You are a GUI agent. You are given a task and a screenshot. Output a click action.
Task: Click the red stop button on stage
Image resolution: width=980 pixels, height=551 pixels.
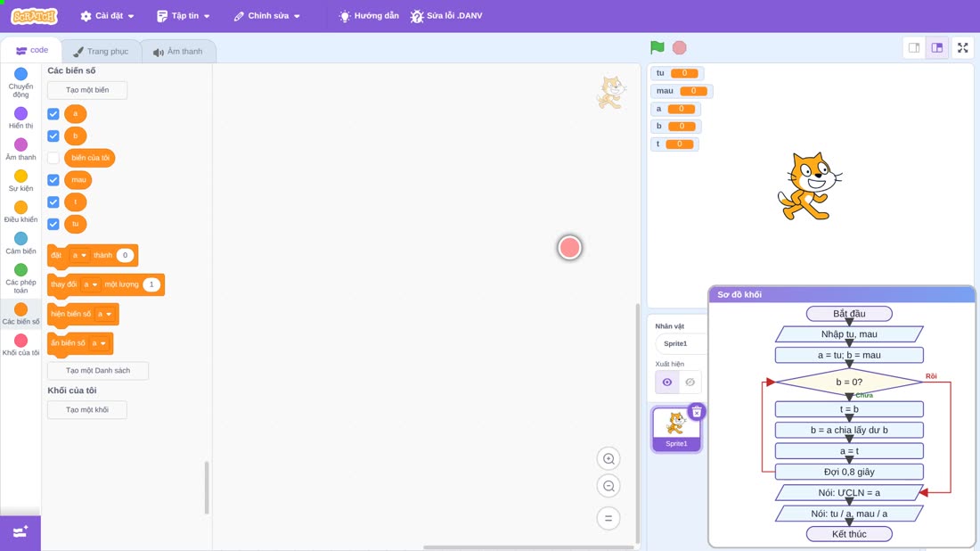coord(680,47)
